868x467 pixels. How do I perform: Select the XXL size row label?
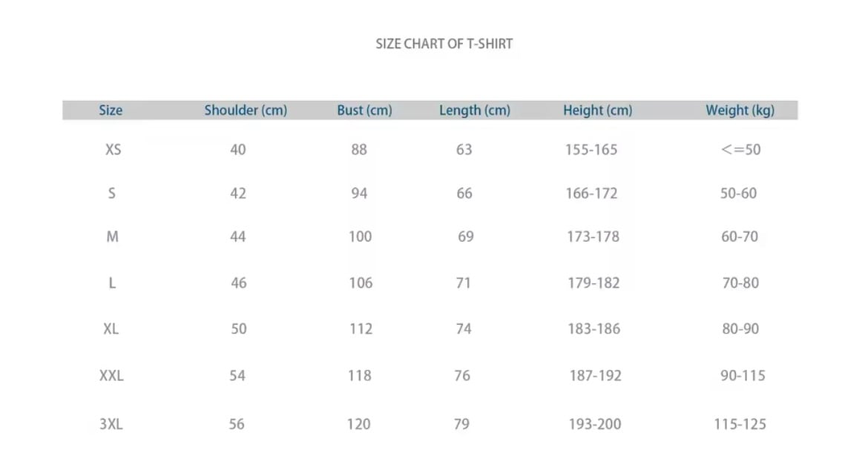click(x=111, y=376)
